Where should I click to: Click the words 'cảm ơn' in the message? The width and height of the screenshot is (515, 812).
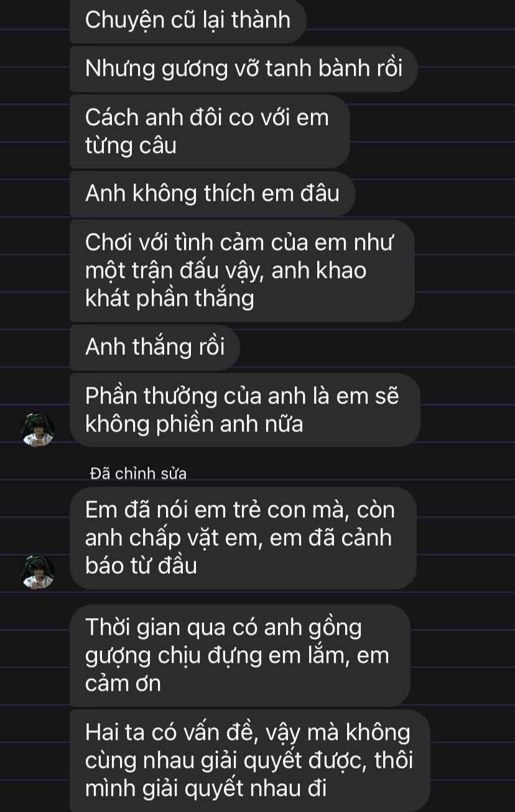[x=123, y=683]
